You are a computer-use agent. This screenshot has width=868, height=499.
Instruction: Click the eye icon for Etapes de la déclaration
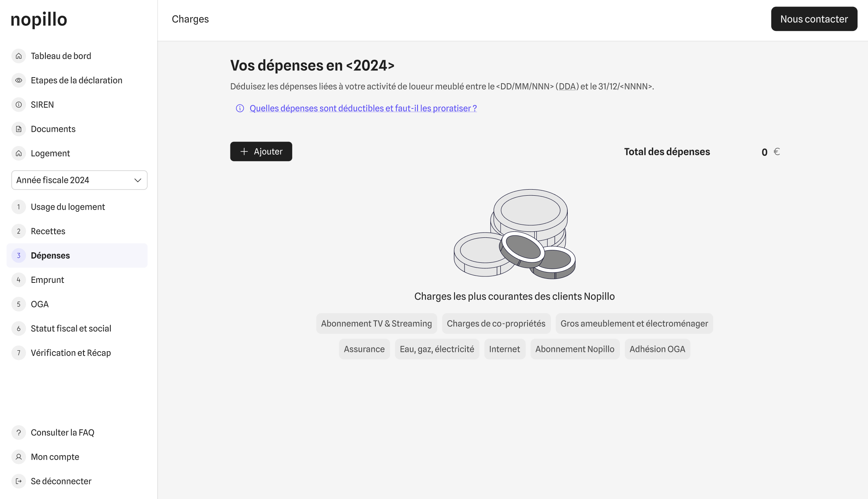(x=18, y=80)
